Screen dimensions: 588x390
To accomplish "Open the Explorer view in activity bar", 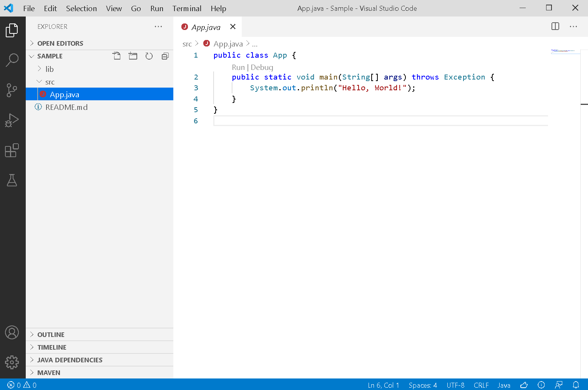I will click(x=12, y=30).
